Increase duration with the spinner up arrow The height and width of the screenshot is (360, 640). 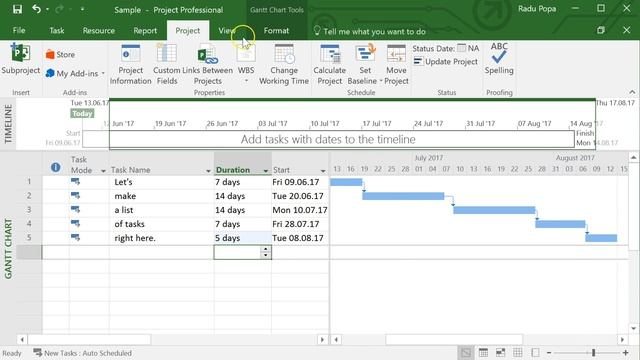point(266,249)
